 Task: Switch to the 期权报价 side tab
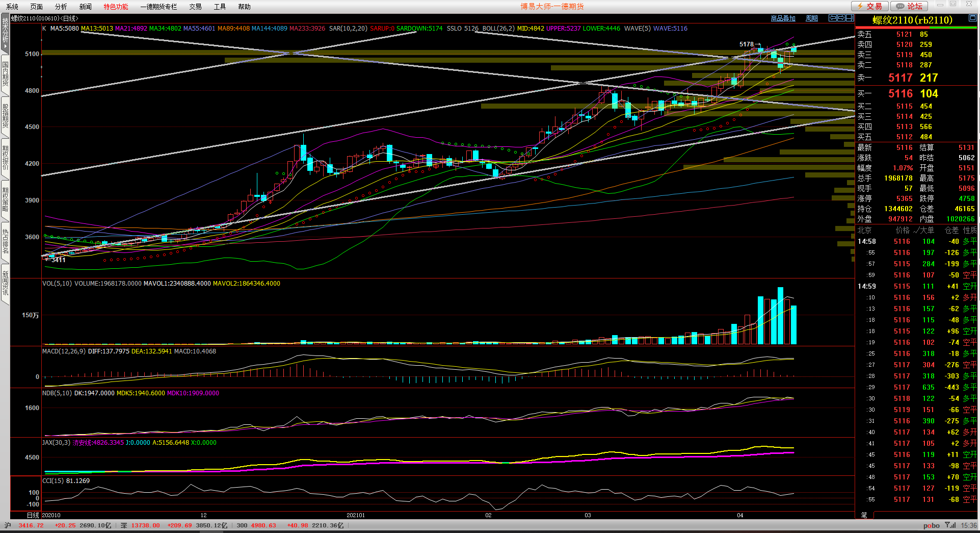pos(5,158)
